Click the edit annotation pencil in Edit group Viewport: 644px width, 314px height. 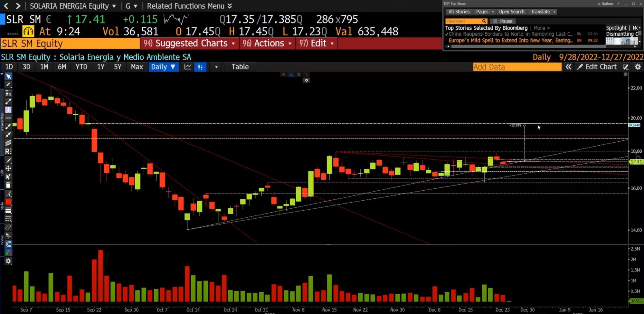(x=8, y=160)
